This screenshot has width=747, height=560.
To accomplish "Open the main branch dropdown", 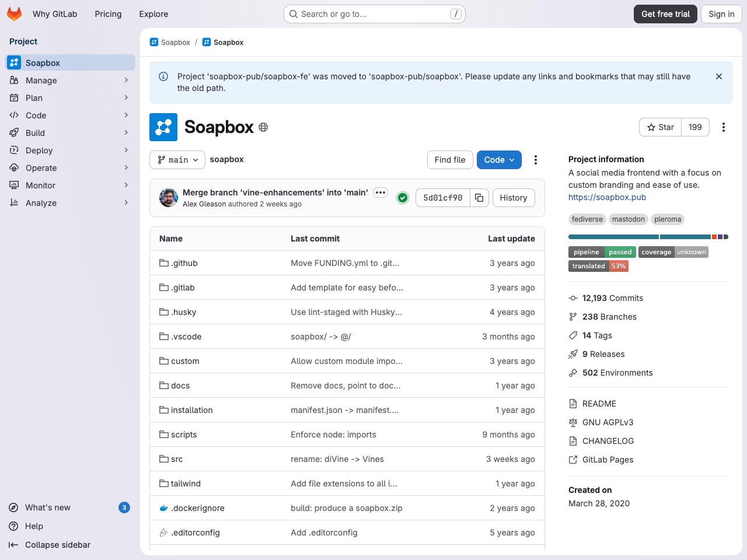I will point(177,159).
